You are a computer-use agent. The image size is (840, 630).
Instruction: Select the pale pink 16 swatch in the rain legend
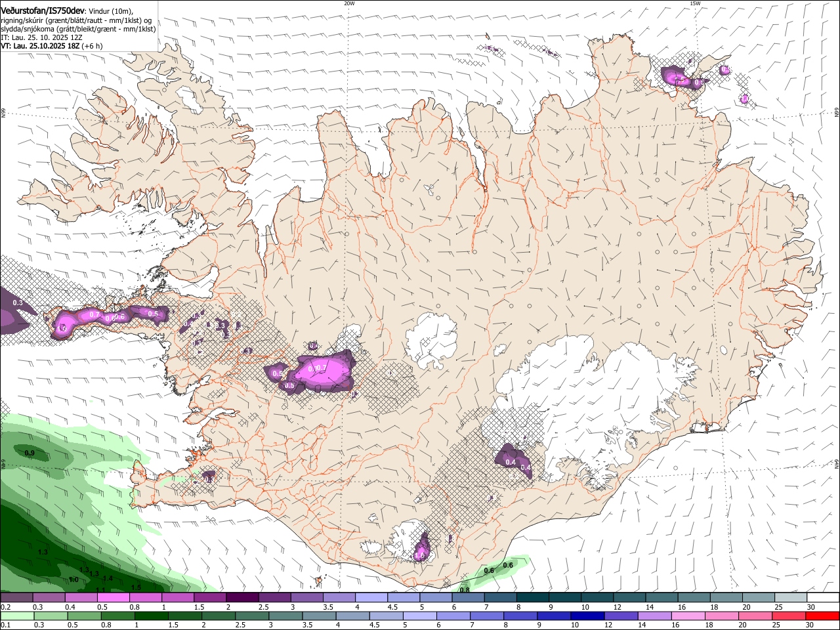pyautogui.click(x=688, y=616)
